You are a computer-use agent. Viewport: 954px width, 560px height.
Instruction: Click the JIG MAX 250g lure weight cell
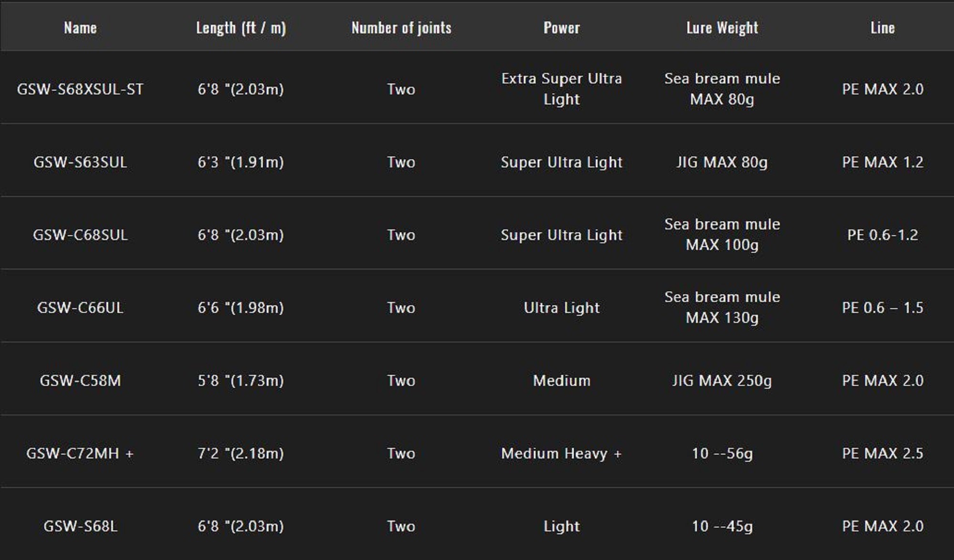click(722, 381)
